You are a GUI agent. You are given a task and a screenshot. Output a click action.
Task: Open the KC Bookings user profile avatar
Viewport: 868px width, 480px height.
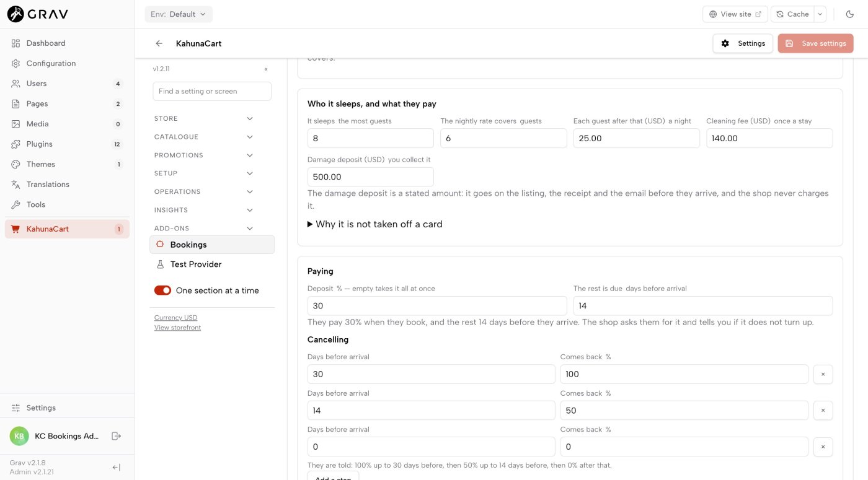click(x=19, y=436)
